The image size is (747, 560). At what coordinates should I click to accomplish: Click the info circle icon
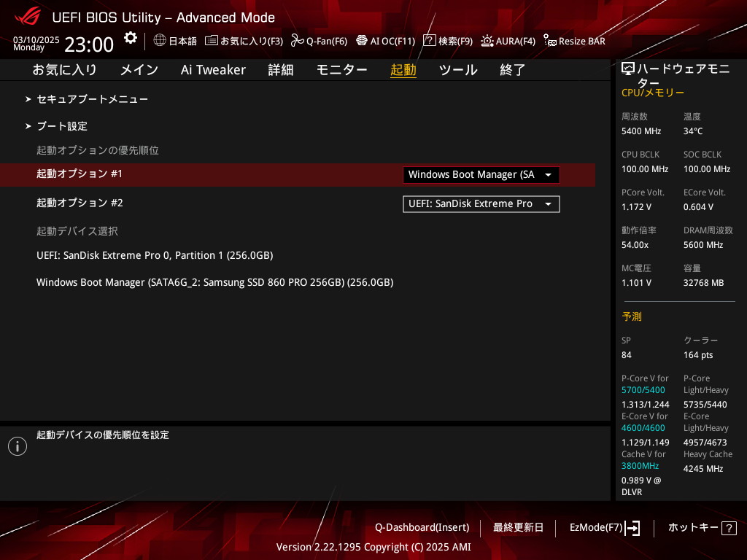click(x=18, y=446)
